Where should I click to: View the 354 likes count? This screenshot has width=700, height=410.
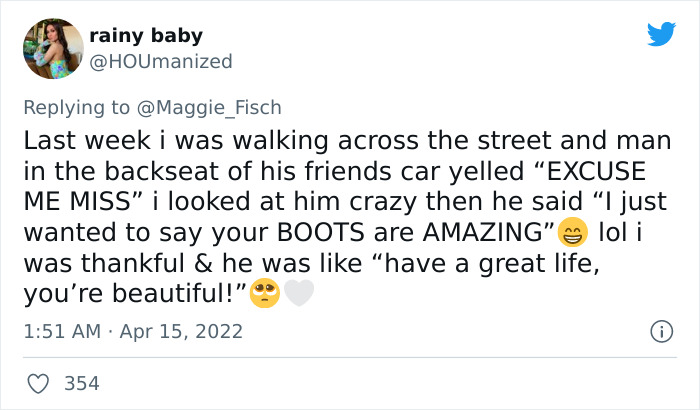point(81,382)
